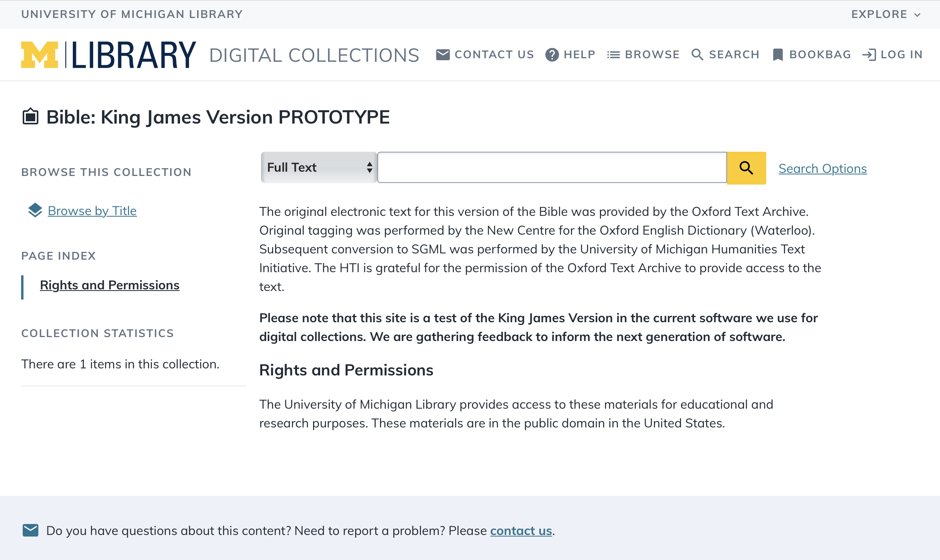This screenshot has width=940, height=560.
Task: Expand the Explore menu chevron
Action: click(x=917, y=15)
